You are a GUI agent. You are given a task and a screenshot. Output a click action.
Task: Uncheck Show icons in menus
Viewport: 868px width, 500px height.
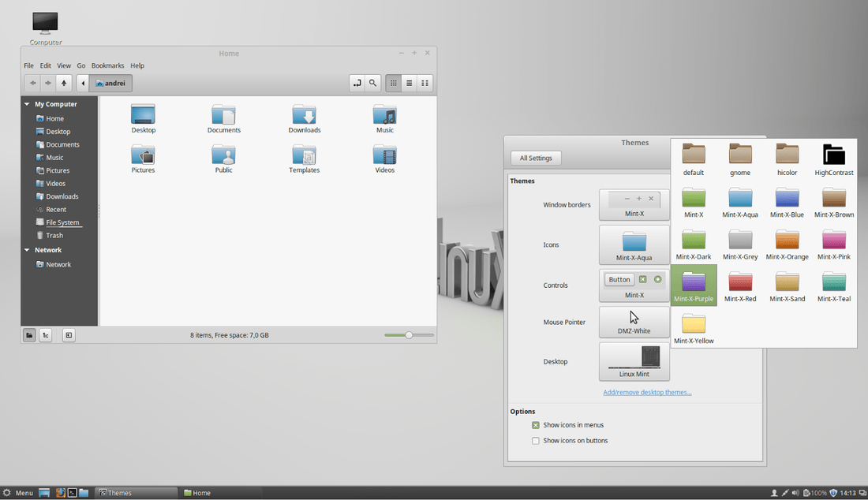click(535, 424)
